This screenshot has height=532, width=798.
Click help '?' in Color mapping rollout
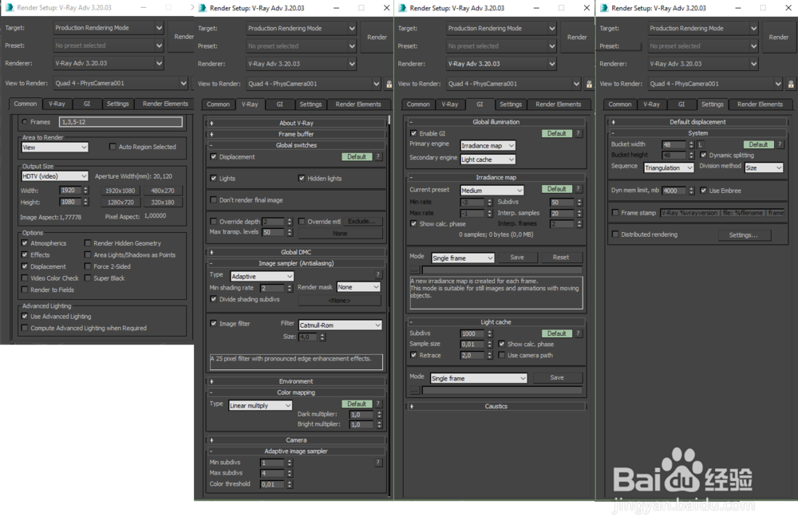(x=377, y=404)
